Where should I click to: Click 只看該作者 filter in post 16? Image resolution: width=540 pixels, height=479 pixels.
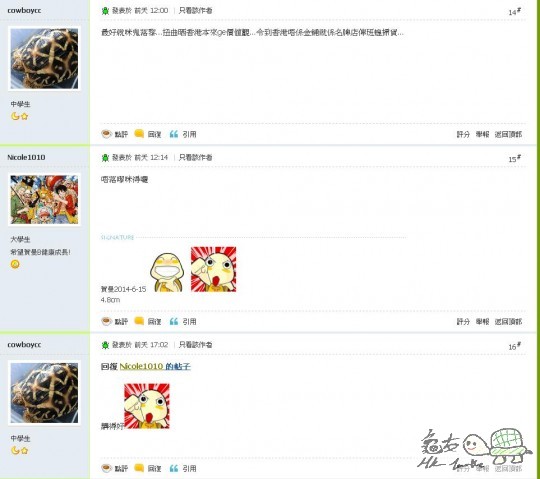pos(195,345)
